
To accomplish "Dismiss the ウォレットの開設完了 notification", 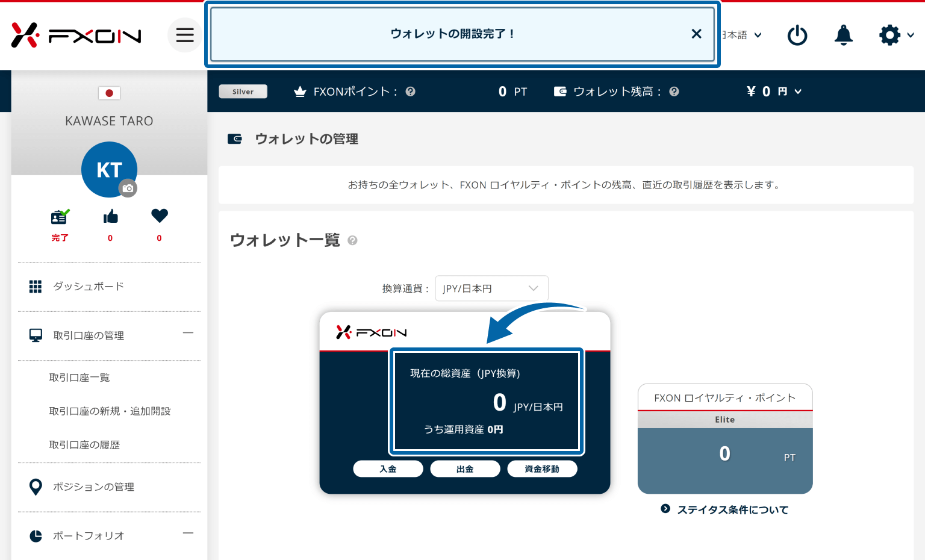I will click(x=696, y=34).
